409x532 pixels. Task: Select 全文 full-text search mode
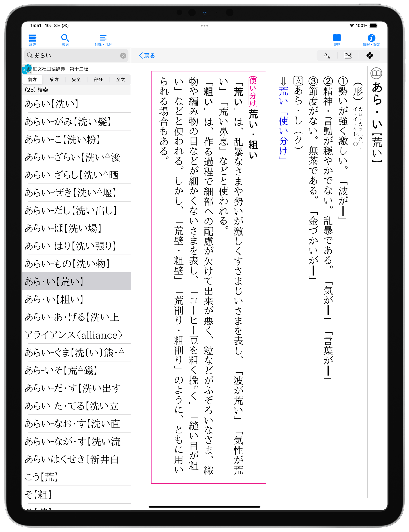pos(120,80)
